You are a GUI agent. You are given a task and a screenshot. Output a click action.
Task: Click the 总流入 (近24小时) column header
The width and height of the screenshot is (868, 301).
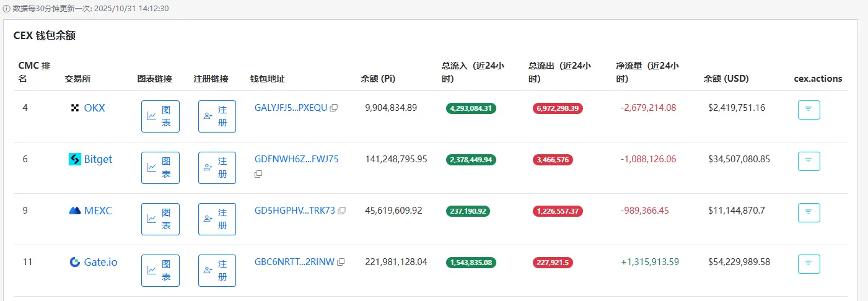(472, 72)
